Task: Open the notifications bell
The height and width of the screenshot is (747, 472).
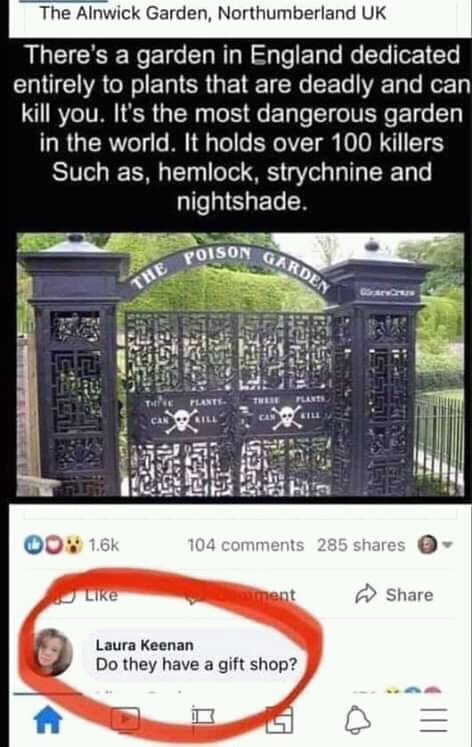Action: pos(357,719)
